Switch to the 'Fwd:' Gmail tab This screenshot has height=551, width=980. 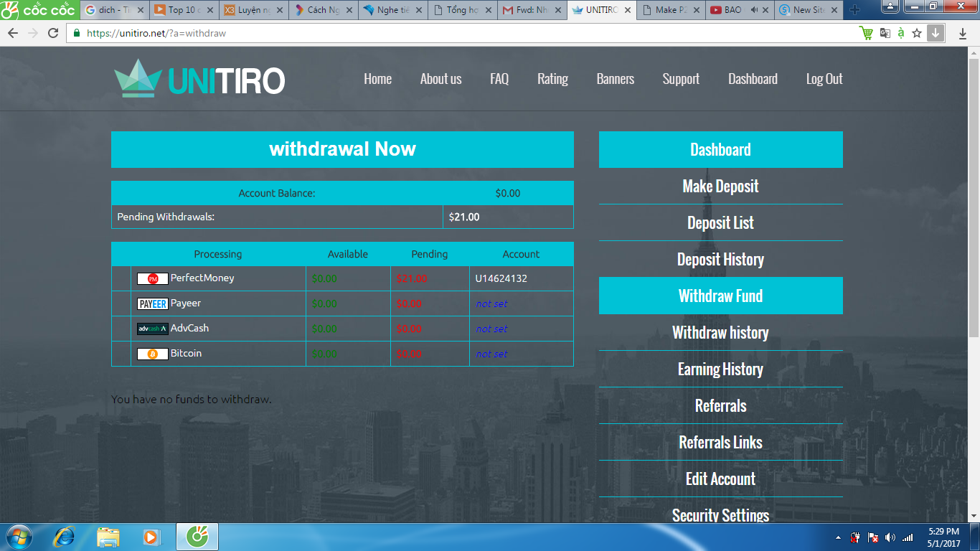pos(532,10)
